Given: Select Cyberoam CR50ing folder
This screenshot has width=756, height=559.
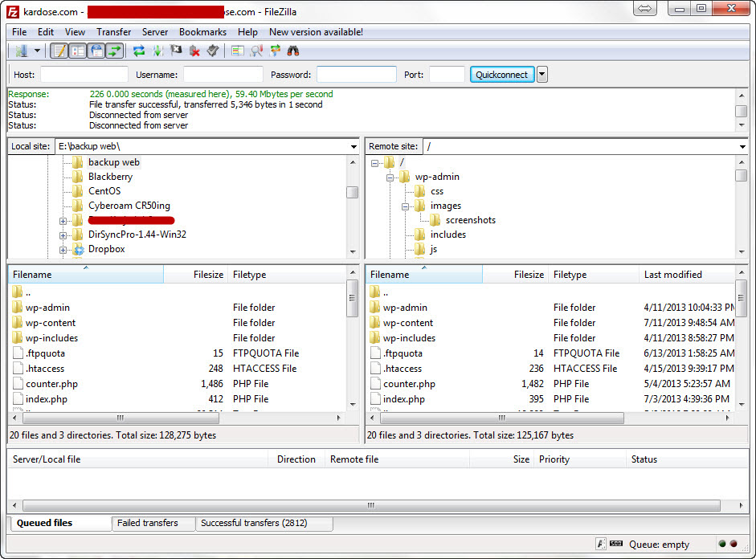Looking at the screenshot, I should pyautogui.click(x=129, y=206).
